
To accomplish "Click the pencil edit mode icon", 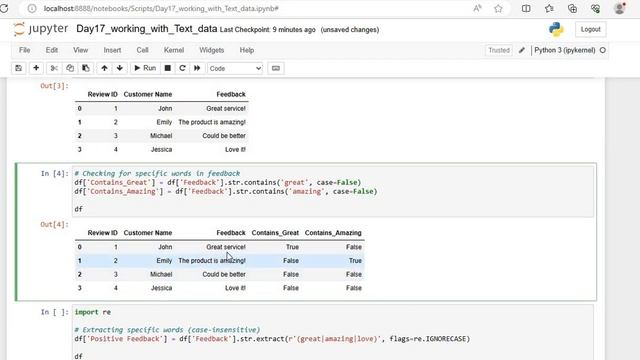I will (522, 50).
